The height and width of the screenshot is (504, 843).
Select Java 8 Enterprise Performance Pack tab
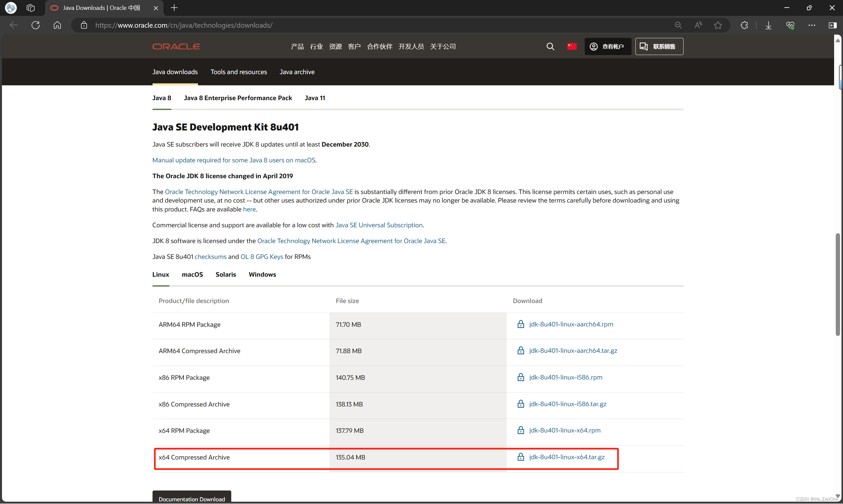(x=238, y=98)
